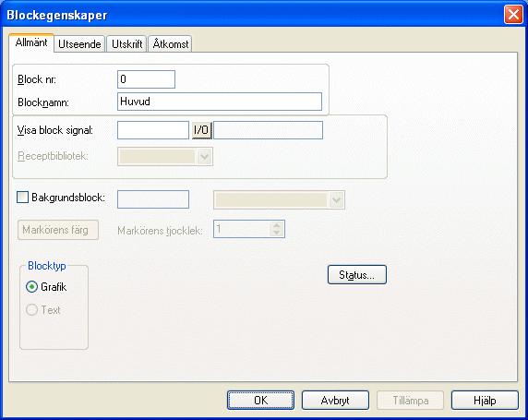Open the Utseende tab
528x420 pixels.
coord(79,43)
